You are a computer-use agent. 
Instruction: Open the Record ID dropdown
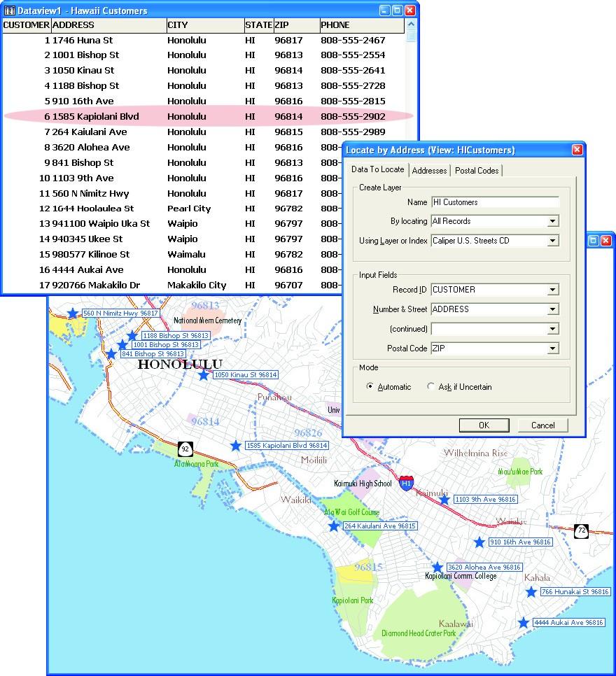[552, 290]
